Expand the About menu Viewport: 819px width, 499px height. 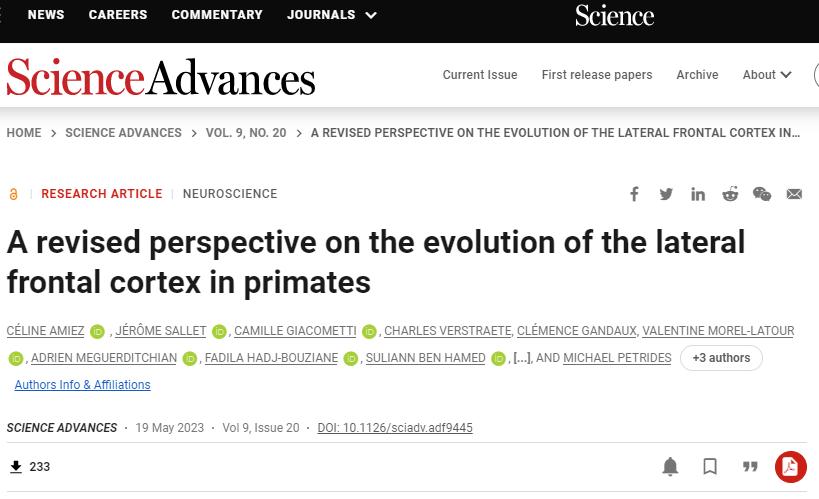point(767,75)
